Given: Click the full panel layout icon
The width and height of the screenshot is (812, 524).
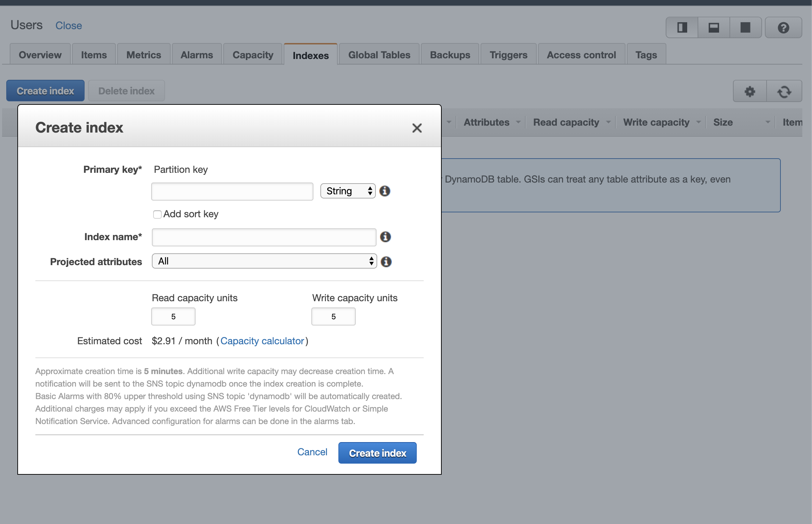Looking at the screenshot, I should click(x=745, y=27).
